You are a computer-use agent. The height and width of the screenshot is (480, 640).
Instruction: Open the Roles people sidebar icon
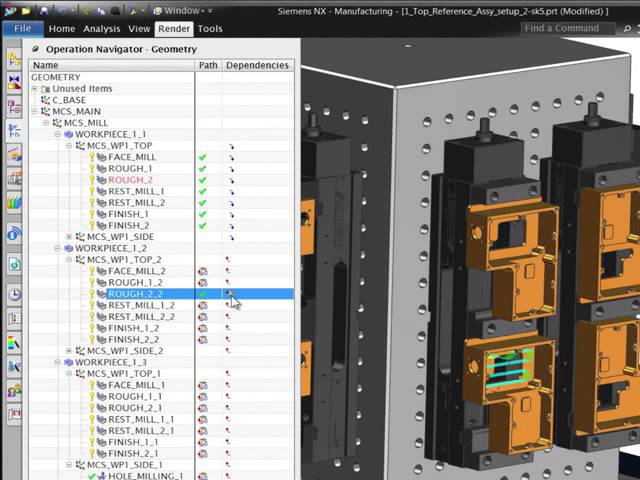14,391
